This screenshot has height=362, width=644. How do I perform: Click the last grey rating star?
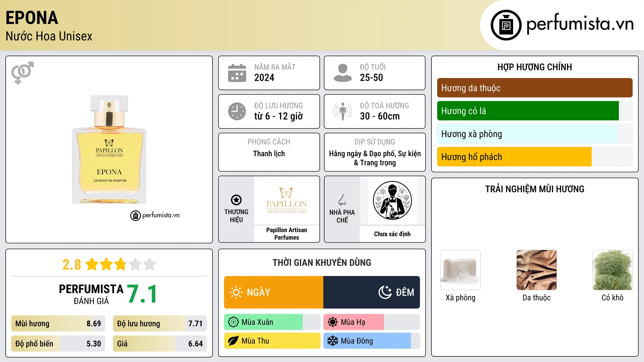(x=150, y=264)
